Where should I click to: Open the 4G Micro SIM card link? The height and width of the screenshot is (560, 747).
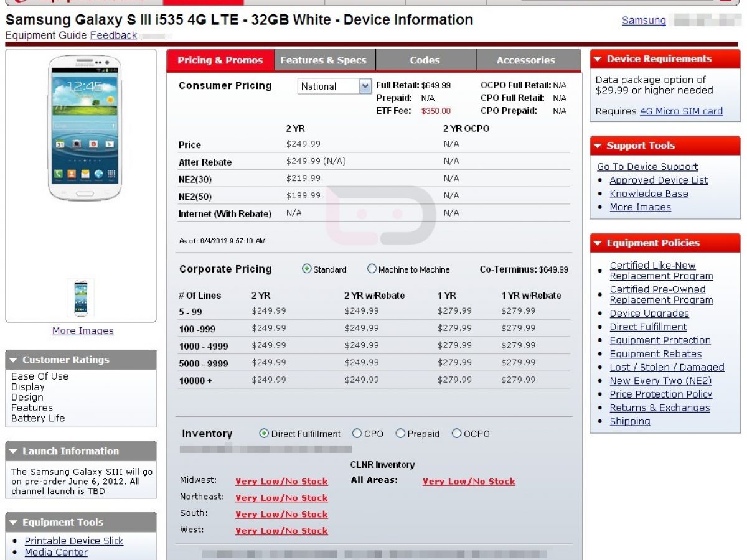681,111
